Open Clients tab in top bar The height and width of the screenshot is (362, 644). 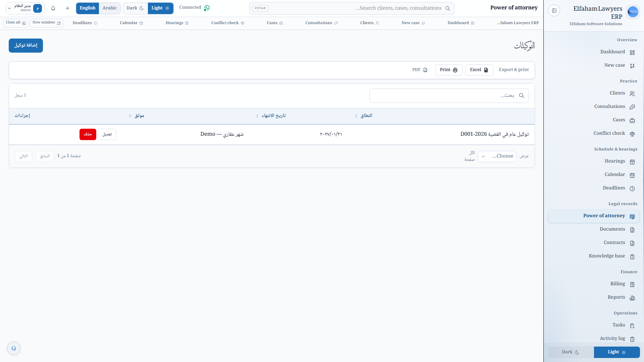370,23
